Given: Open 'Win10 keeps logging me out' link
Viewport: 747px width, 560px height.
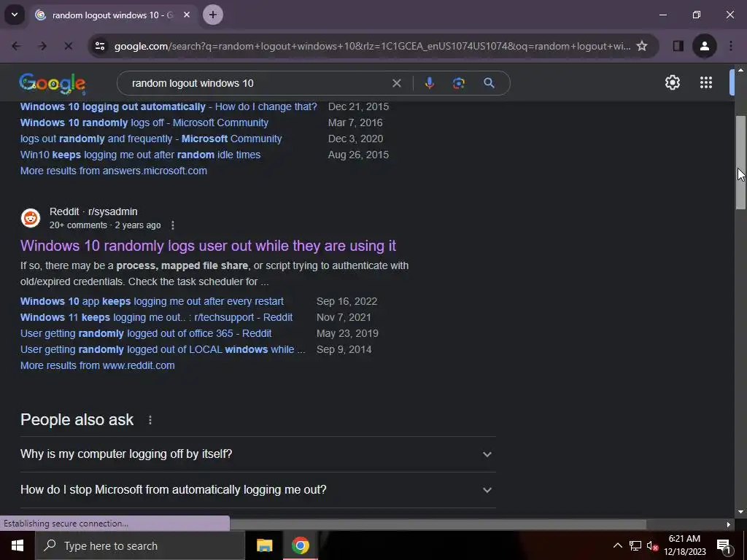Looking at the screenshot, I should coord(141,155).
